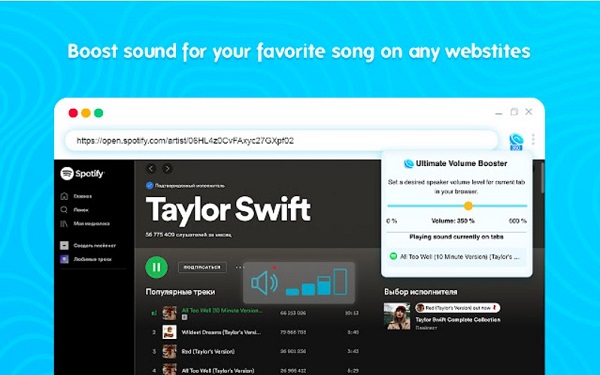
Task: Click the Volume 350 % label
Action: [453, 221]
